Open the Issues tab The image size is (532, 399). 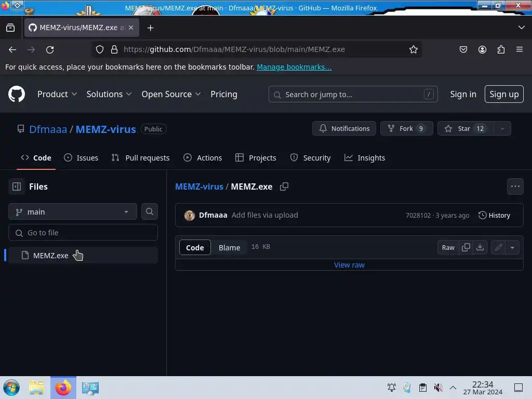81,158
